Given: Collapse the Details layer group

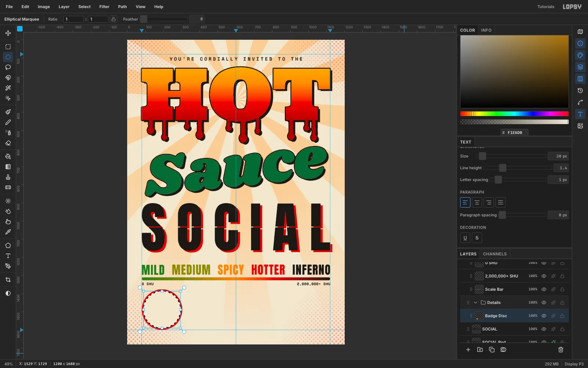Looking at the screenshot, I should point(476,302).
